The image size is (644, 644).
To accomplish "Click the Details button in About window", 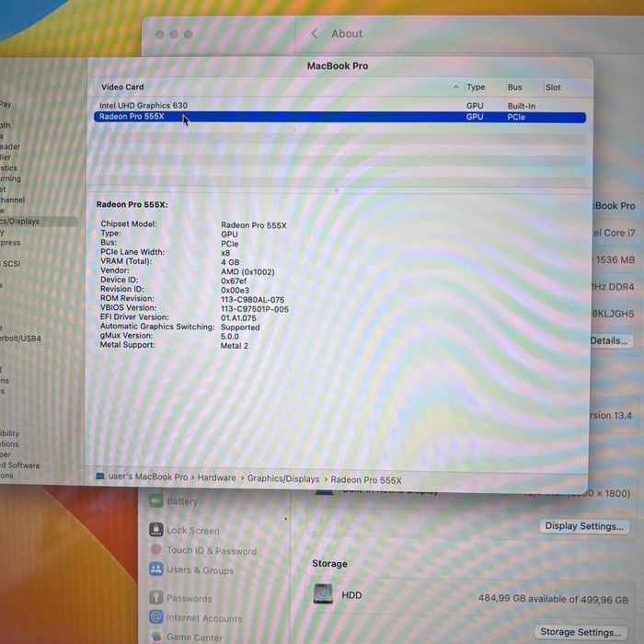I will tap(609, 340).
